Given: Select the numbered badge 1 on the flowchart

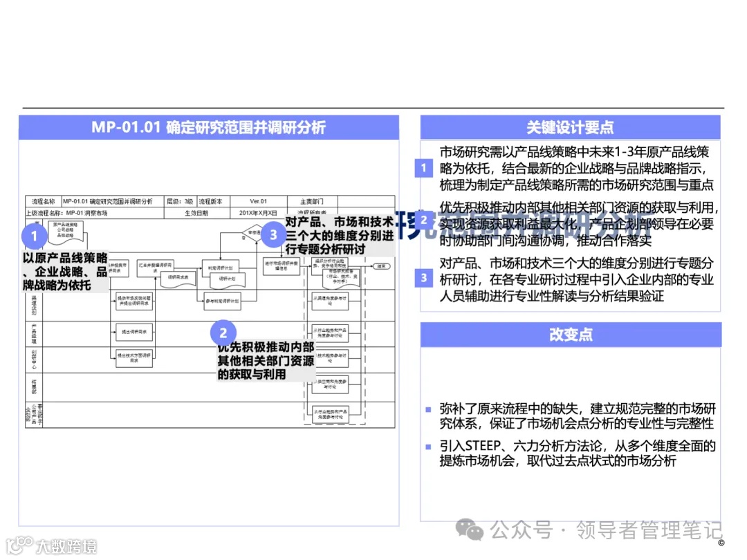Looking at the screenshot, I should 34,236.
